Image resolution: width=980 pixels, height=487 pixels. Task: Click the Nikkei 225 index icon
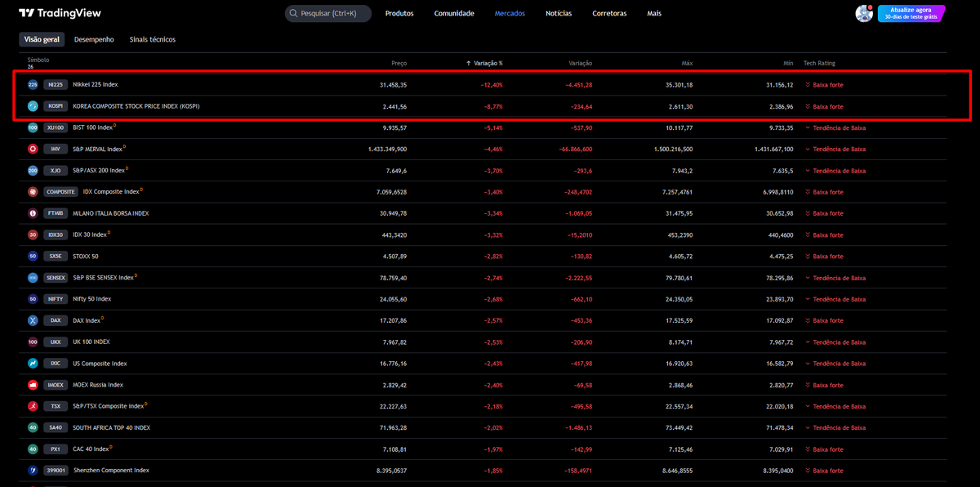[x=33, y=84]
